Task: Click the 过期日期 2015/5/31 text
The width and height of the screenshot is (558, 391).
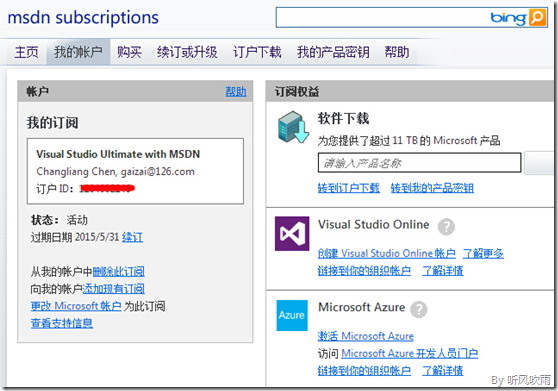Action: point(75,237)
